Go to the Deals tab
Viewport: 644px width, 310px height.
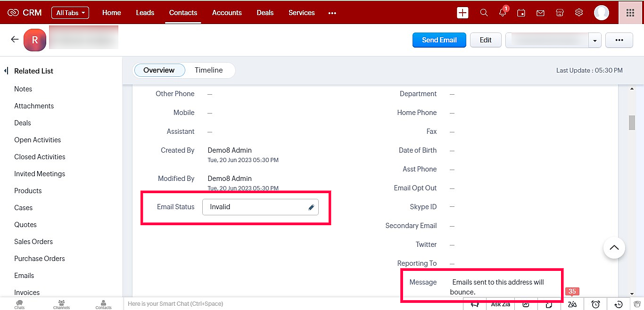[265, 13]
